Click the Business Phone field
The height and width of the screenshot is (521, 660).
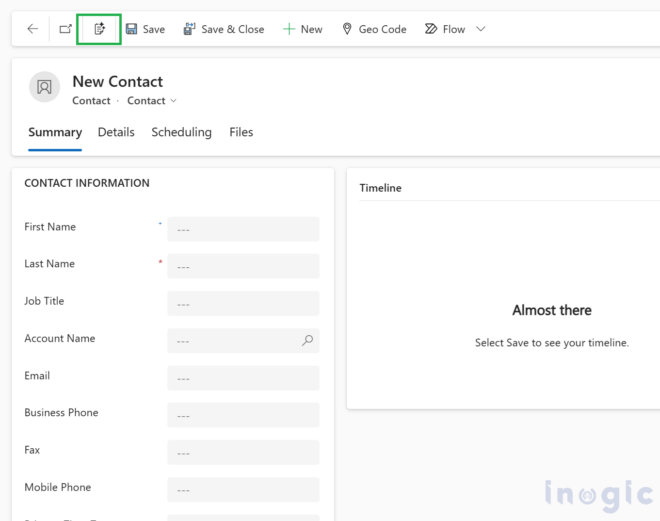[243, 415]
